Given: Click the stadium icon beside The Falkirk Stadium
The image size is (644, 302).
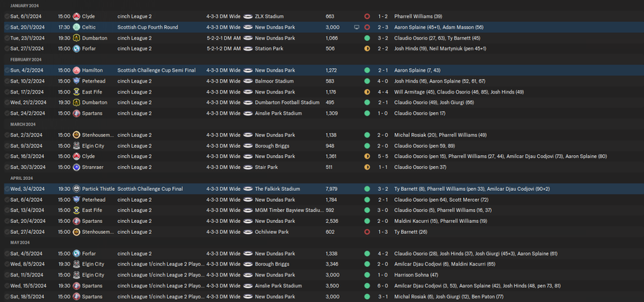Looking at the screenshot, I should pos(248,189).
